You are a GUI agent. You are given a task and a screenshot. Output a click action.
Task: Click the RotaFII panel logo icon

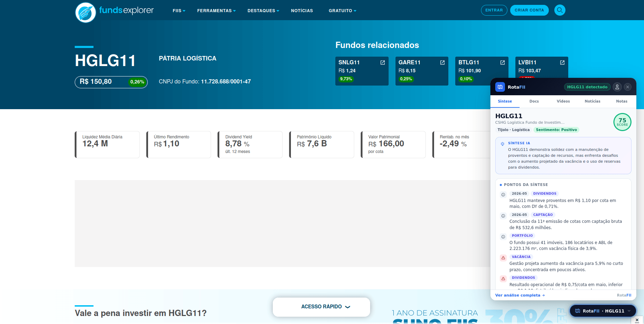tap(500, 87)
